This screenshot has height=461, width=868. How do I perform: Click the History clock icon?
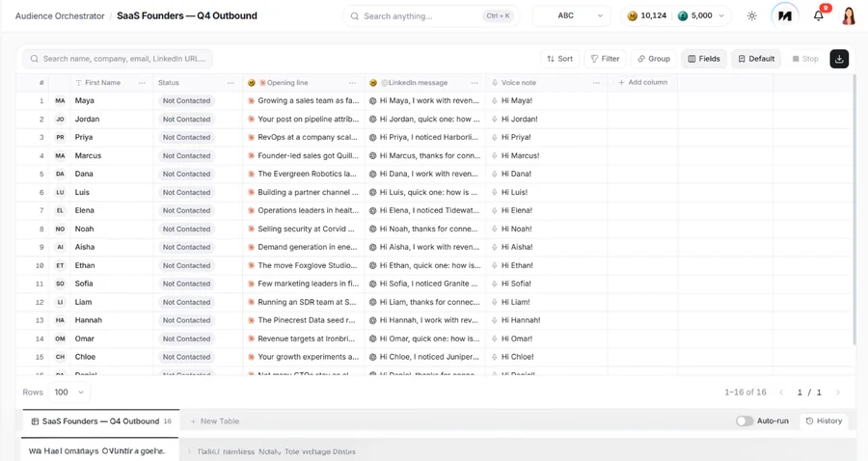[x=809, y=420]
